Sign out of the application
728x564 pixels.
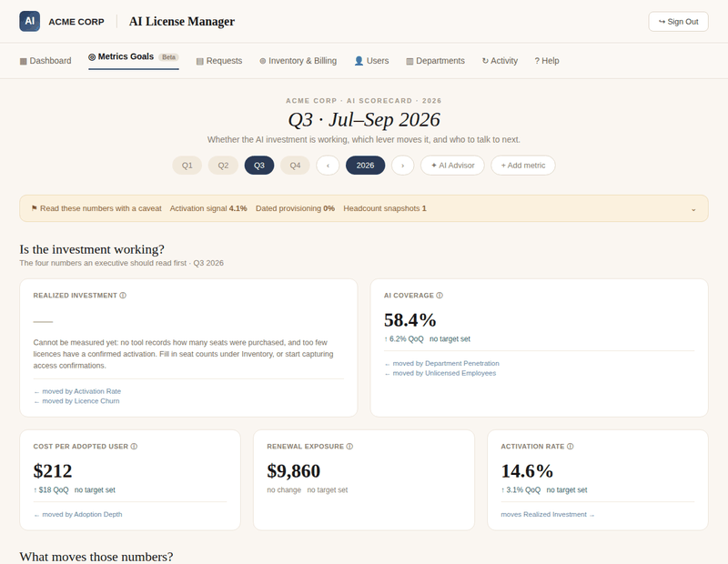678,21
